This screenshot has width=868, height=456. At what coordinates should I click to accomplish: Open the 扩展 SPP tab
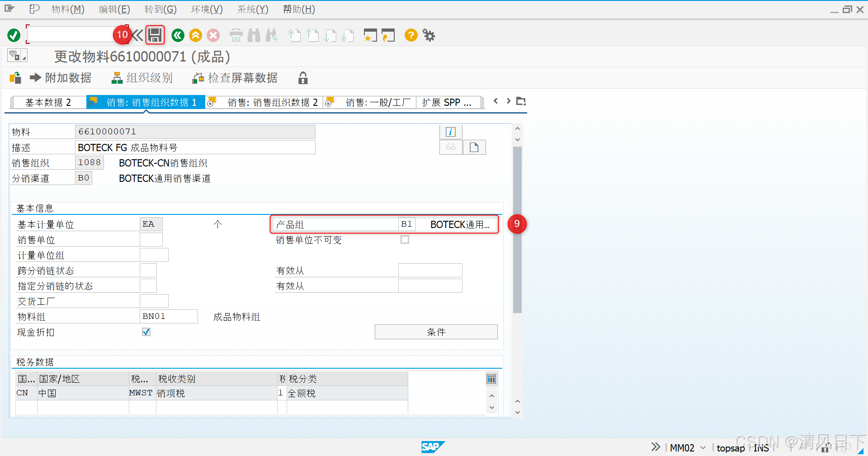[x=449, y=102]
